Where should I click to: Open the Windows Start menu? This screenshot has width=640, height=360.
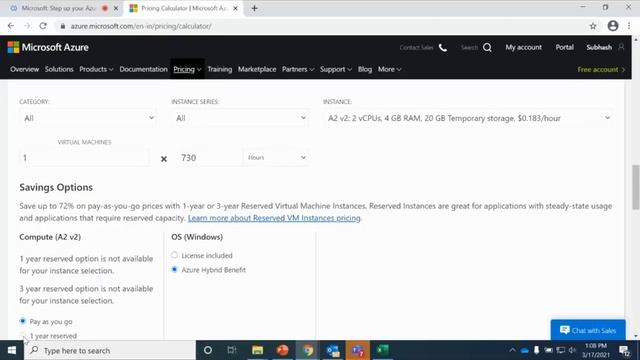(x=12, y=350)
